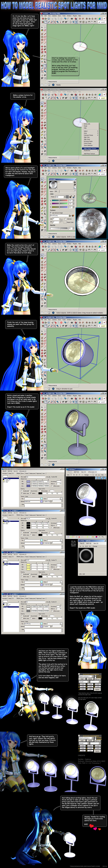Open the Plugins menu in topmost Untitled SketchUp window
Screen dimensions: 108x868
tap(75, 16)
